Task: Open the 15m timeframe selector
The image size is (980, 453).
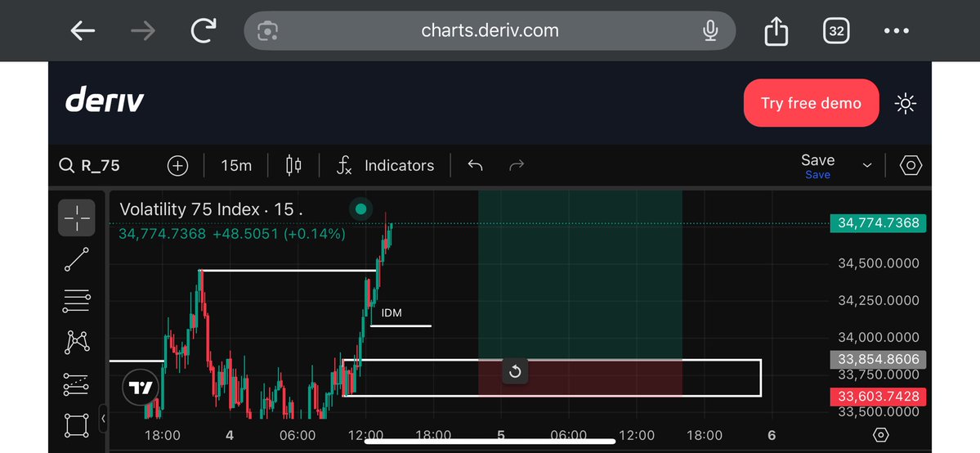Action: (x=236, y=166)
